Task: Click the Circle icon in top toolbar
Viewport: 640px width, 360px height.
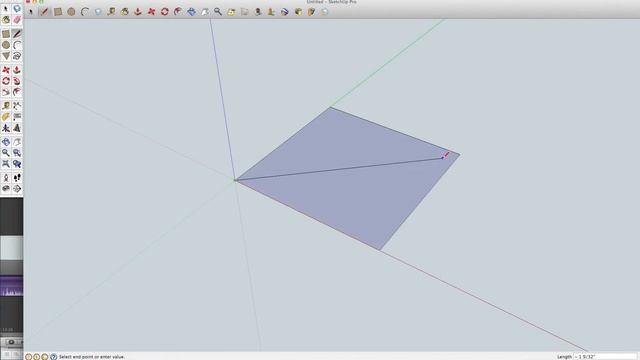Action: (71, 12)
